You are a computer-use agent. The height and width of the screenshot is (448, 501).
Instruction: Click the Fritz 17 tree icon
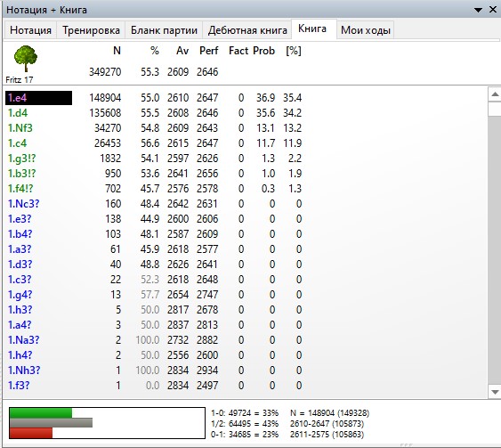coord(26,59)
